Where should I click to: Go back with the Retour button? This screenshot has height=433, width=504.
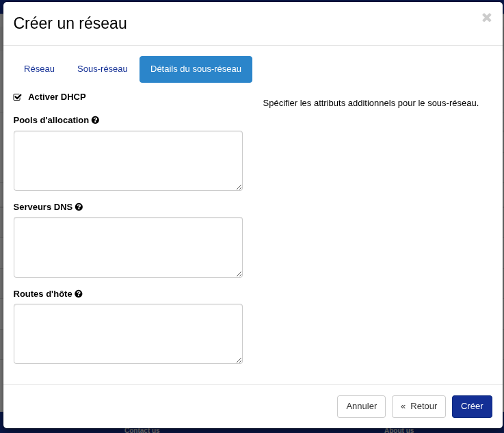pos(419,406)
